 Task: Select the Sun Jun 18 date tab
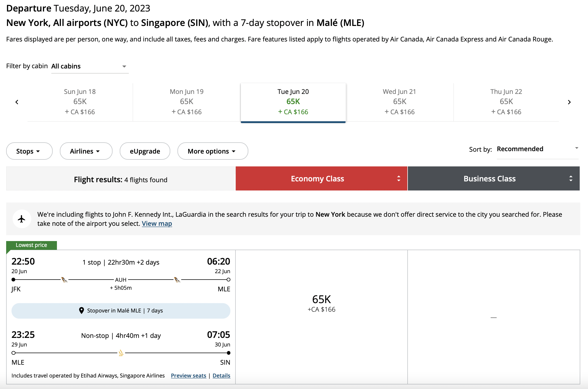pyautogui.click(x=80, y=102)
